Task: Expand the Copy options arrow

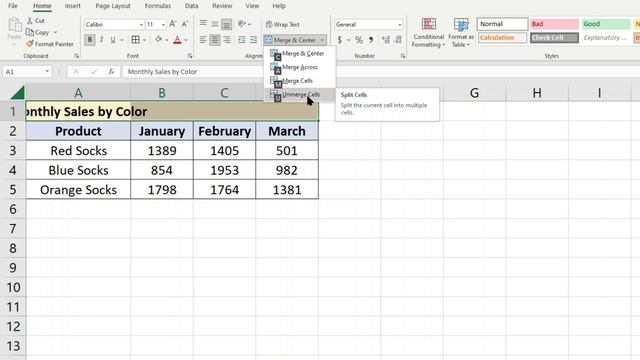Action: click(x=56, y=32)
